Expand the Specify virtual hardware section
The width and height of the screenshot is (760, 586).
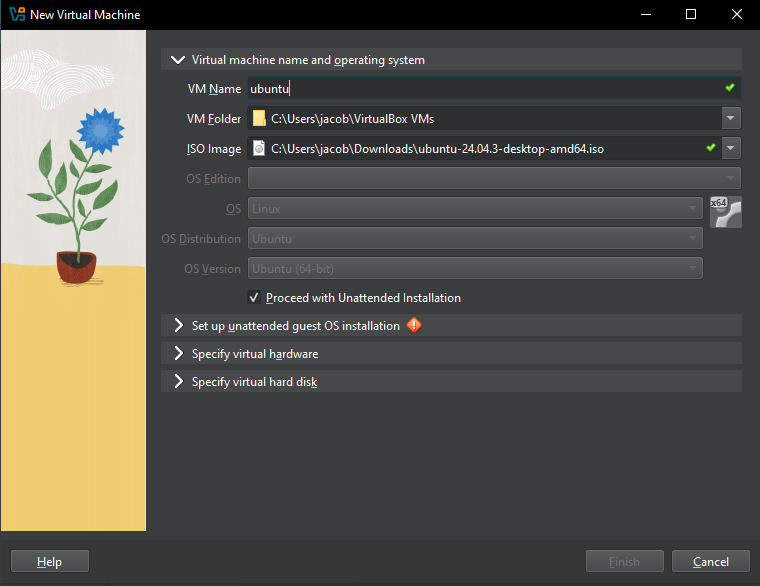(179, 354)
